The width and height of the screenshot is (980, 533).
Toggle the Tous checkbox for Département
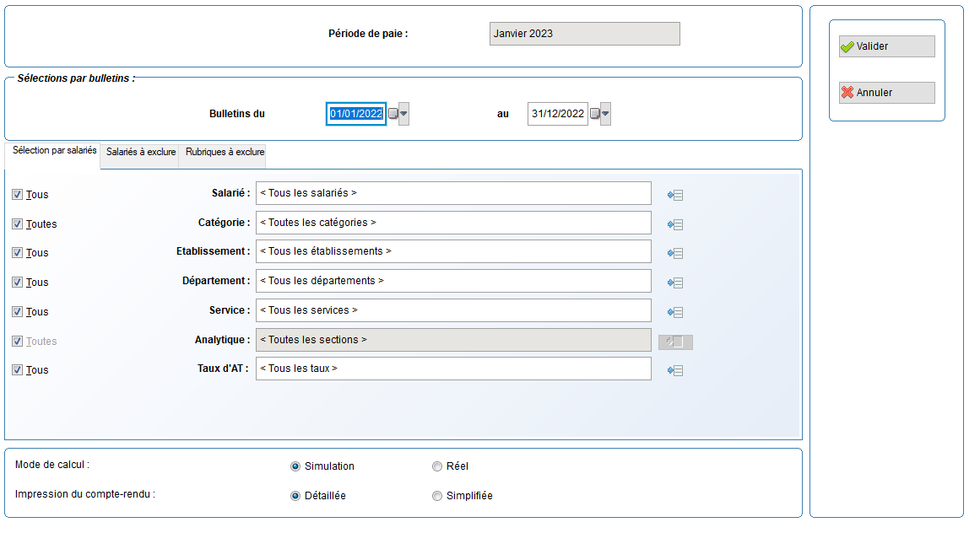(x=18, y=283)
